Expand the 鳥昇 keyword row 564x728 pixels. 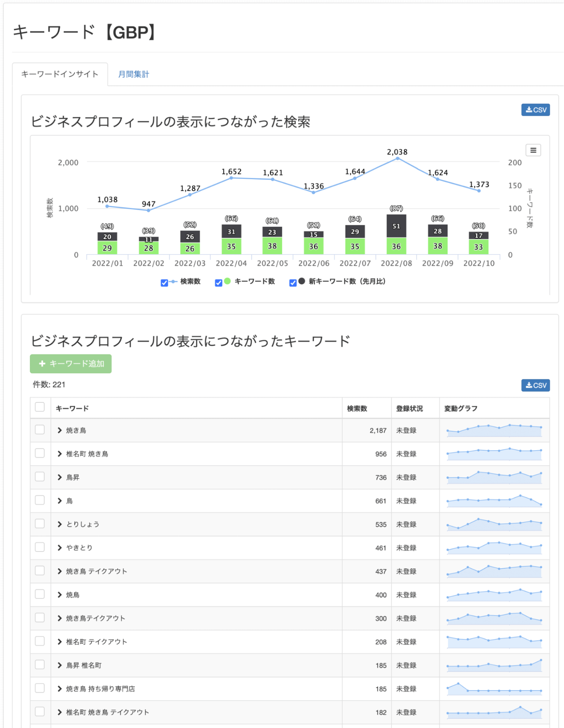(59, 477)
